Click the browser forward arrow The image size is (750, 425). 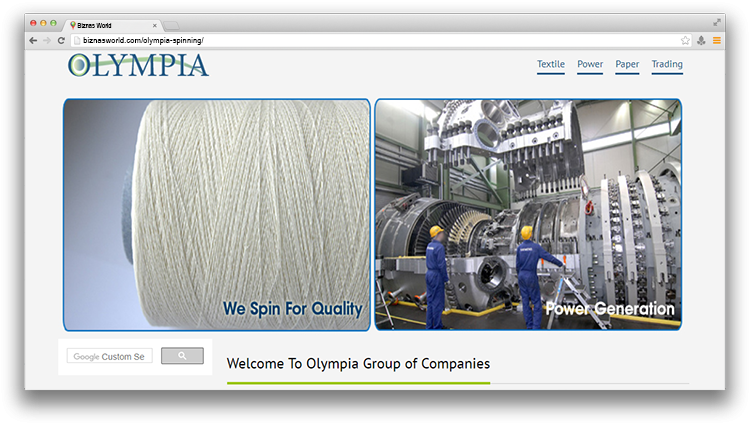coord(47,40)
